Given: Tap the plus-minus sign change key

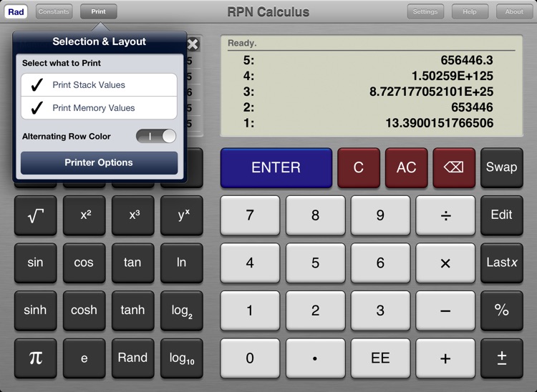Looking at the screenshot, I should pos(502,358).
